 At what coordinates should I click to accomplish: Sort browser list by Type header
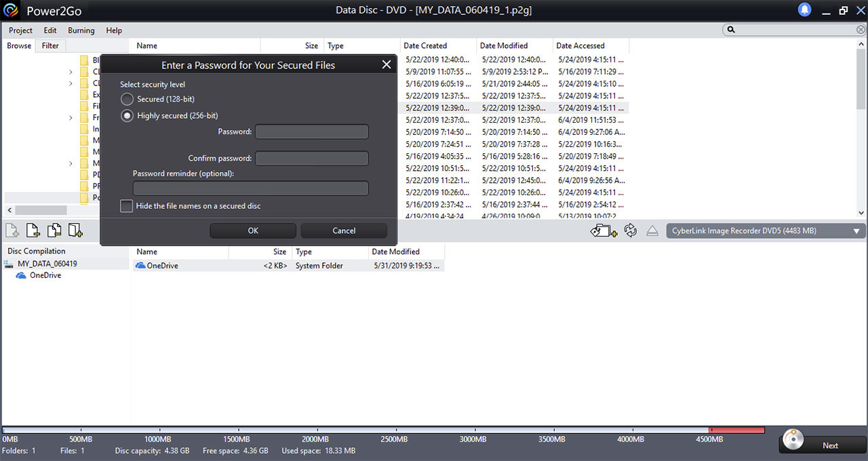pos(362,45)
